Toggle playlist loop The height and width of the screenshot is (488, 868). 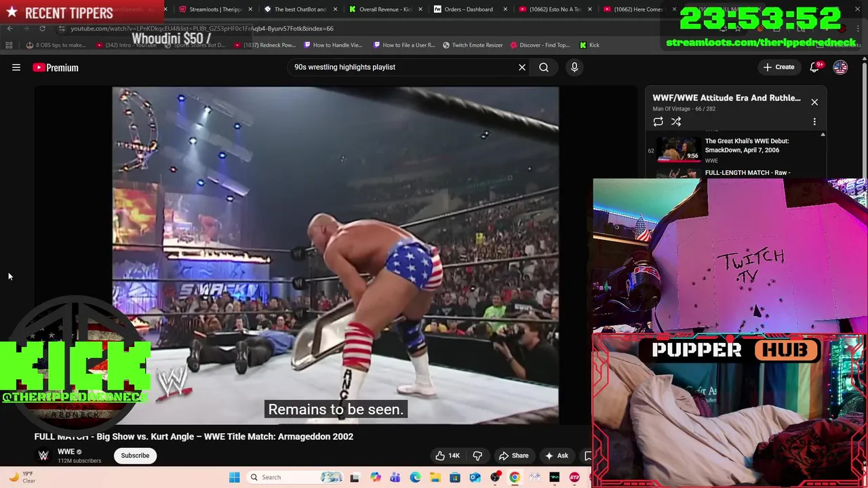point(658,122)
